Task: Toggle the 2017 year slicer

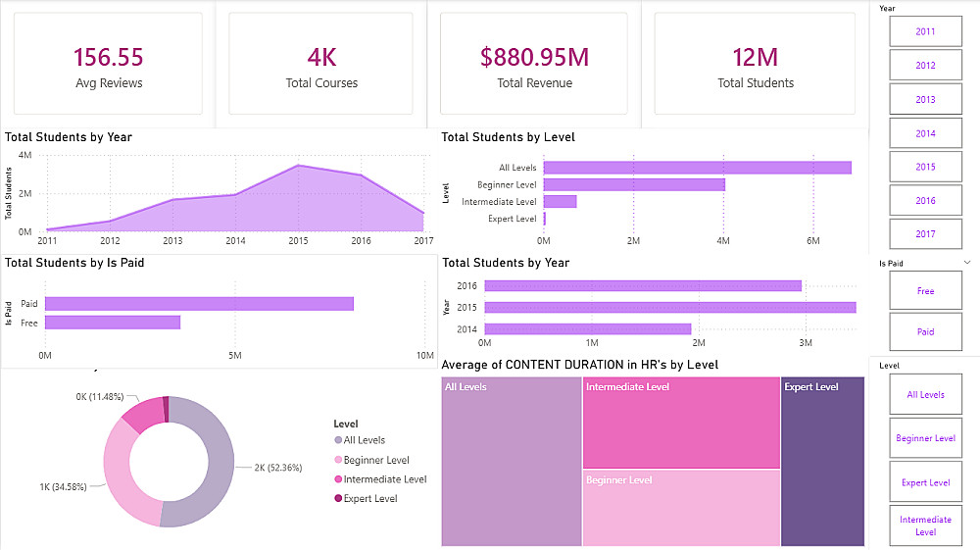Action: click(926, 233)
